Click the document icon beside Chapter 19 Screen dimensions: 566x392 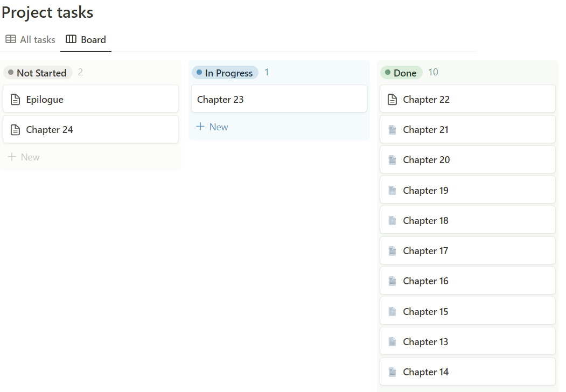click(x=393, y=191)
